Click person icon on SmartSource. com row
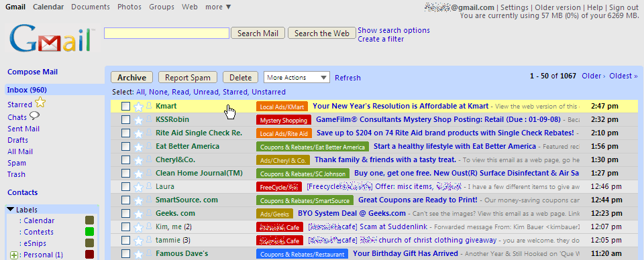Screen dimensions: 644x260 pos(149,200)
